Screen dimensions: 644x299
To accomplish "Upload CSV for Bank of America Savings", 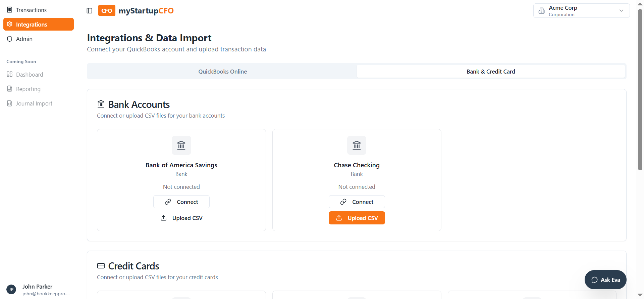I will [181, 218].
